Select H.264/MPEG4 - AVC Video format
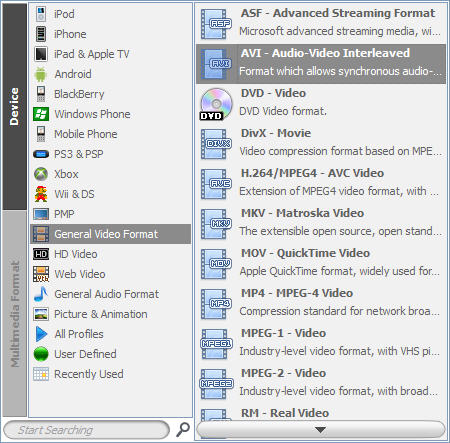Viewport: 450px width, 443px height. point(321,184)
